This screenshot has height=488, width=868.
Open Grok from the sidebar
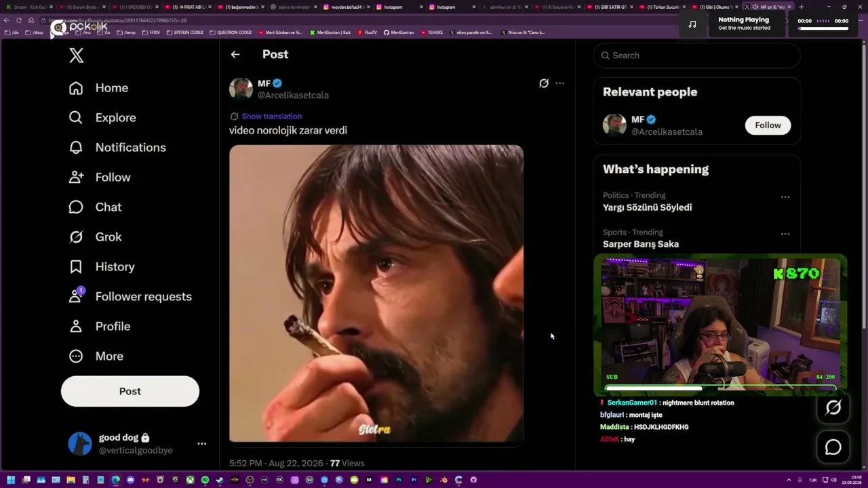tap(95, 237)
